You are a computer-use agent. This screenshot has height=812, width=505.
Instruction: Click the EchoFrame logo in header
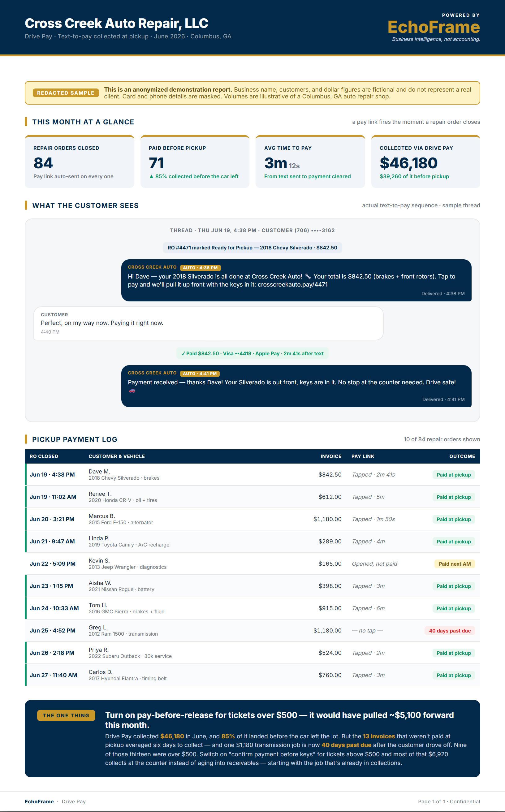click(434, 27)
